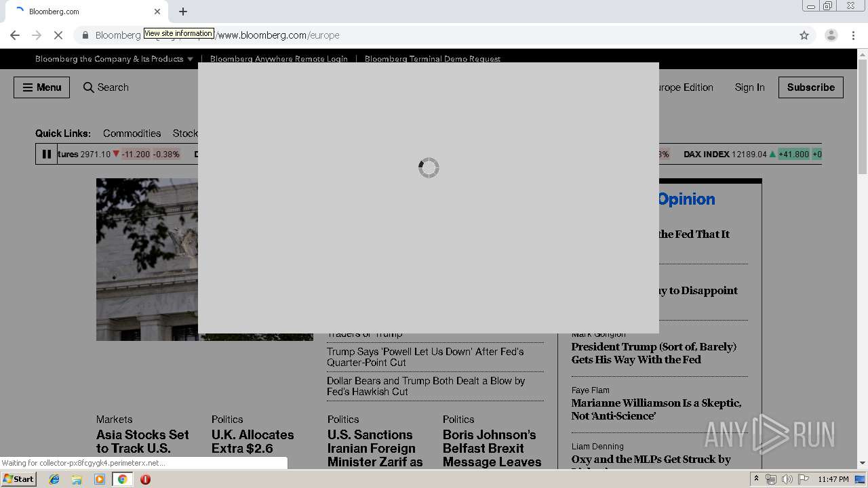Click the Chrome taskbar icon

[122, 479]
